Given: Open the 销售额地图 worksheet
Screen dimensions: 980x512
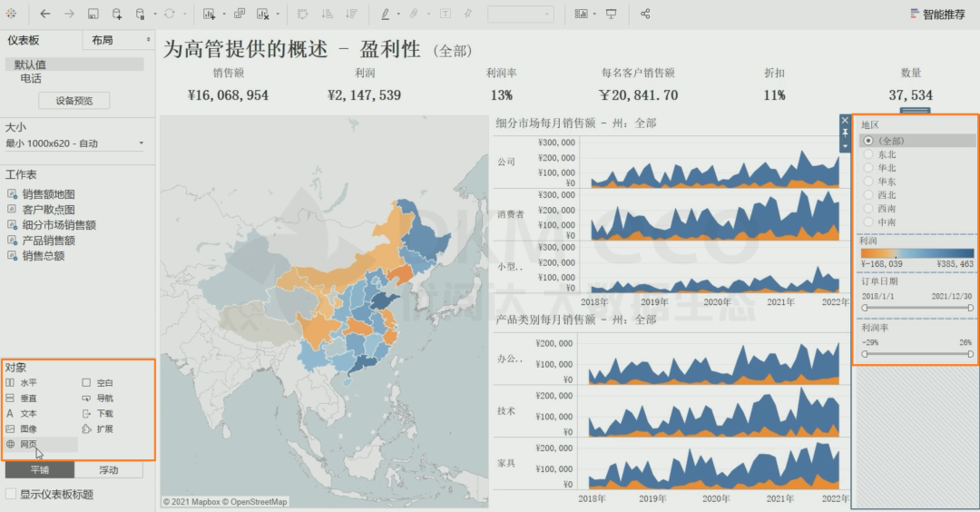Looking at the screenshot, I should (49, 194).
